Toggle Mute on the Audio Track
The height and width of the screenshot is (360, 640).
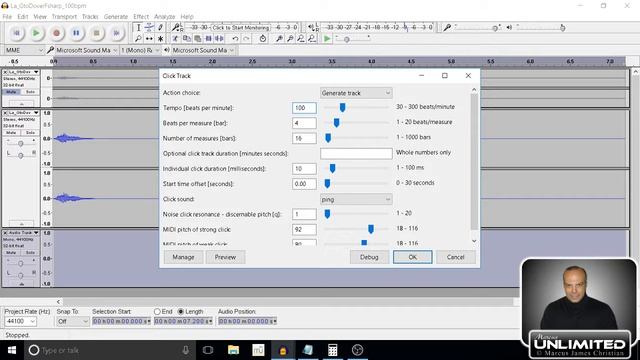pyautogui.click(x=11, y=253)
